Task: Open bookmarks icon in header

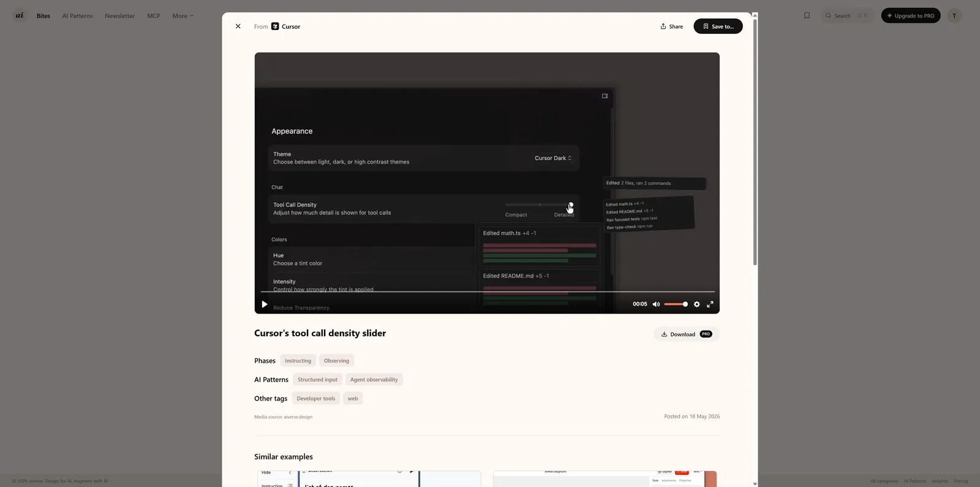Action: click(x=807, y=16)
